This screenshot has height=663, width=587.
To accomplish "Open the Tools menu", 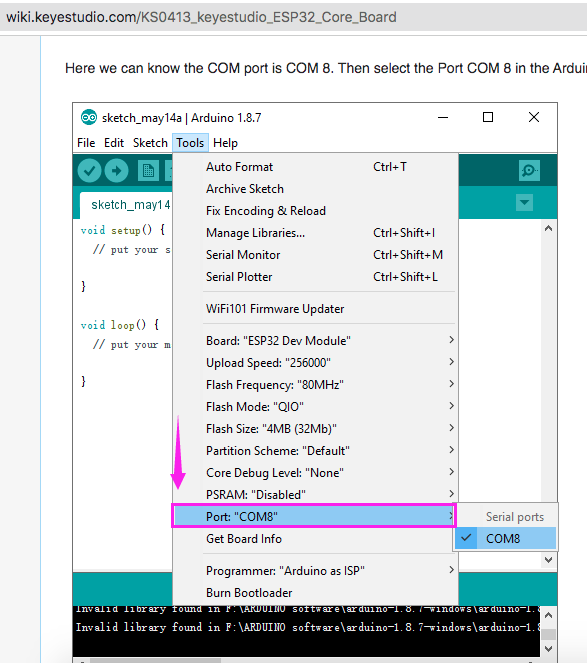I will pos(190,143).
